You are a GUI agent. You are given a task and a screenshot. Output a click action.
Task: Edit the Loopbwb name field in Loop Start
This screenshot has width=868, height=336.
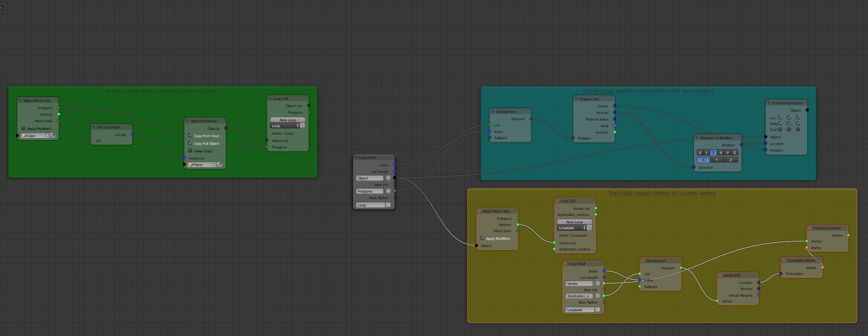pyautogui.click(x=580, y=310)
